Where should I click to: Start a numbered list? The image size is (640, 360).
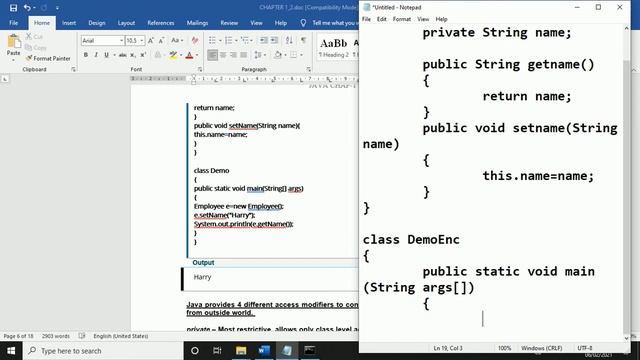(228, 40)
